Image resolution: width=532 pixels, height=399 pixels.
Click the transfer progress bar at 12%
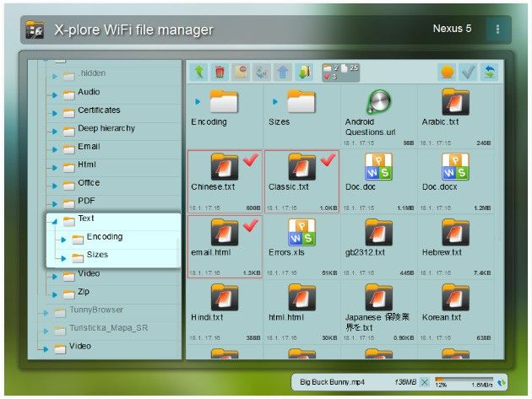tap(464, 379)
